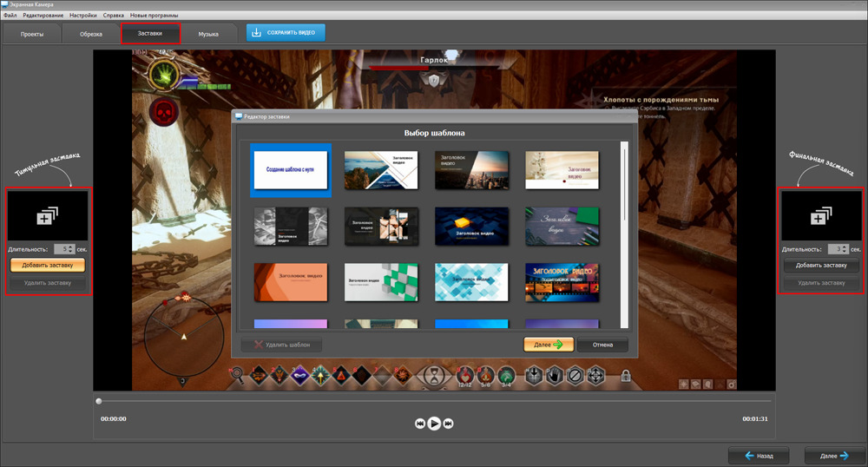Screen dimensions: 868x467
Task: Click the green 3/4 potion icon in hotbar
Action: pos(506,376)
